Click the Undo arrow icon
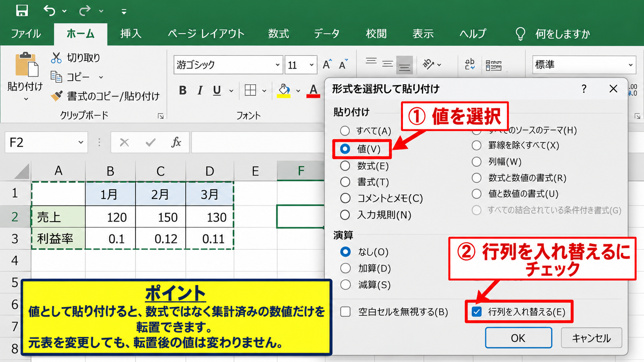The image size is (644, 362). click(49, 10)
